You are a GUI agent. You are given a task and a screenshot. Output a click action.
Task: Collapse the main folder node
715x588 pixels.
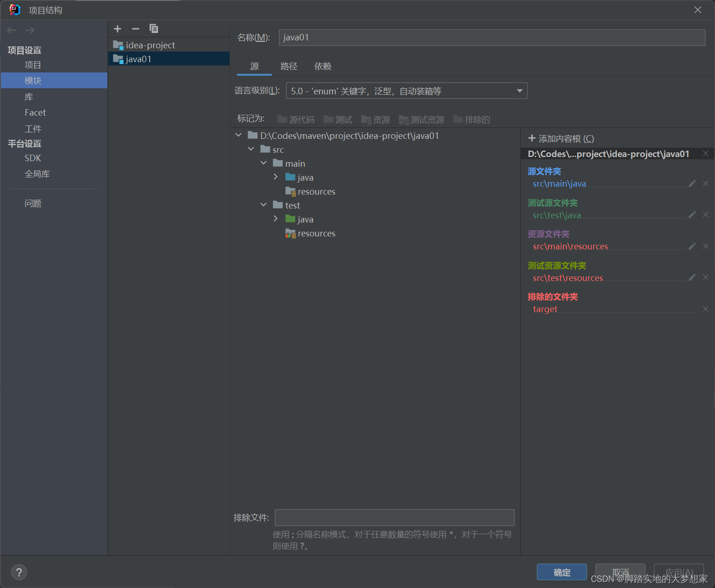(263, 163)
